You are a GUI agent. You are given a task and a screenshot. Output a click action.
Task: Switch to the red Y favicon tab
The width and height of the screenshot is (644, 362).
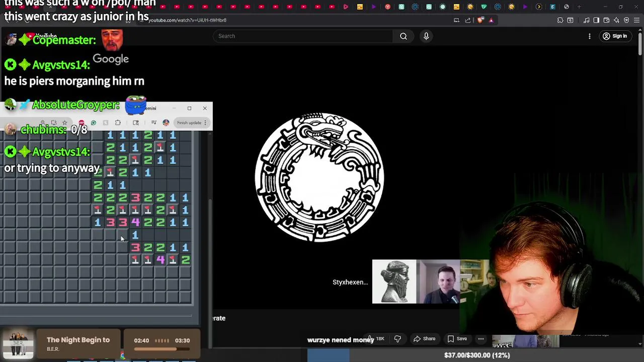tap(387, 7)
